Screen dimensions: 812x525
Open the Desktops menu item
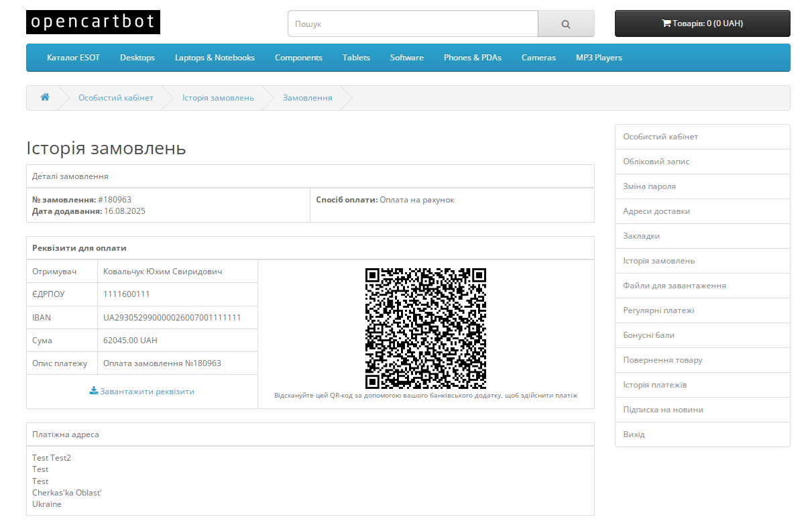coord(137,58)
